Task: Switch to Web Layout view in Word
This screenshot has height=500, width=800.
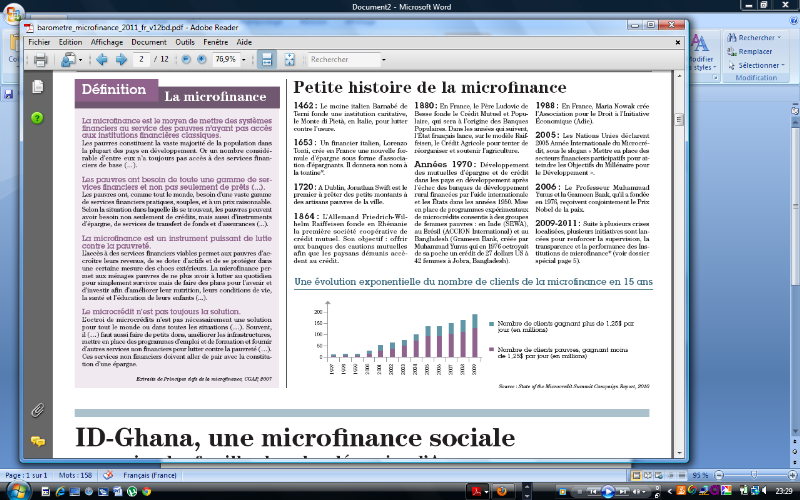Action: tap(659, 476)
